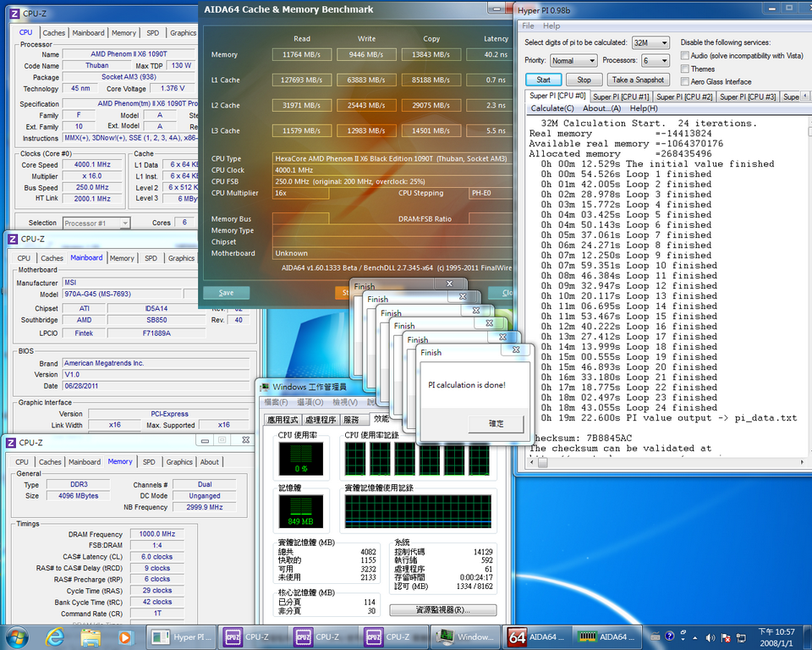Click the Name field showing AMD Phenom II X6 1090T
Screen dimensions: 812x650
pos(129,54)
